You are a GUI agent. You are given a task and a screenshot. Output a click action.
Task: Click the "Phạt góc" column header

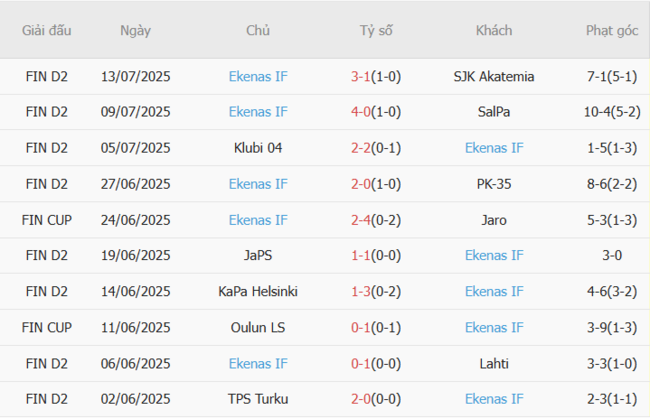point(612,30)
